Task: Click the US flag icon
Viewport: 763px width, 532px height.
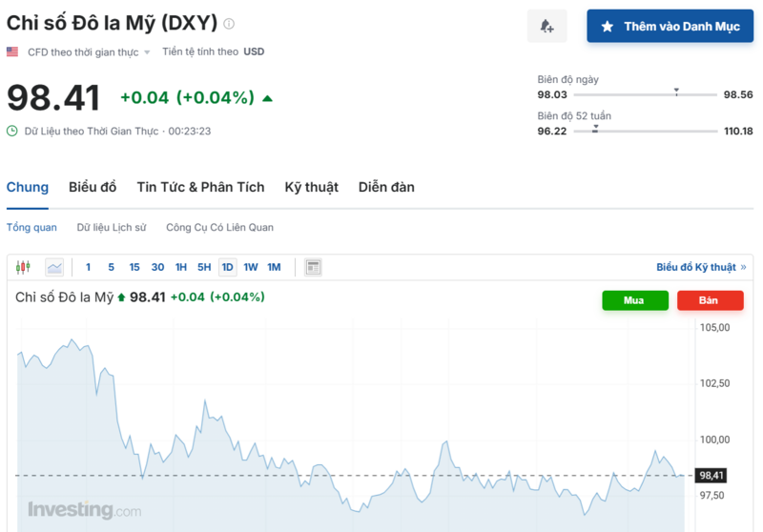Action: click(x=12, y=51)
